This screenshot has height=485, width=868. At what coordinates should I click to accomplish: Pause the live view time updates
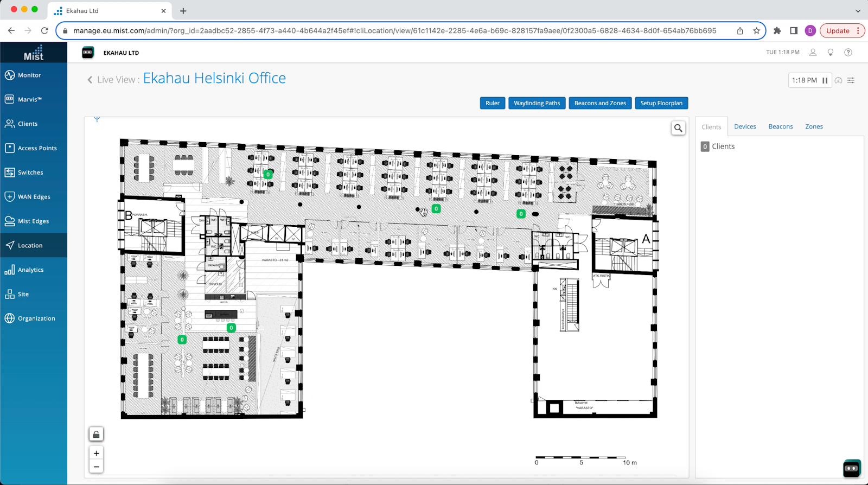tap(825, 80)
